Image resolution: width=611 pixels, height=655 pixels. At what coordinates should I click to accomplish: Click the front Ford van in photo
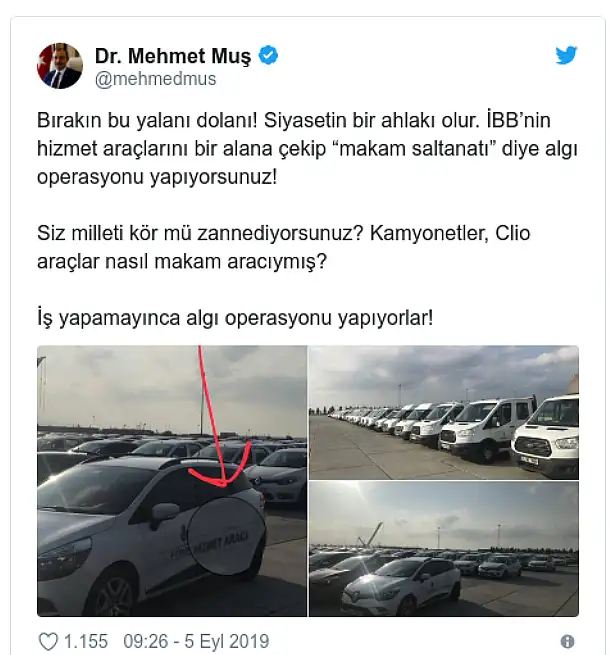click(x=545, y=437)
